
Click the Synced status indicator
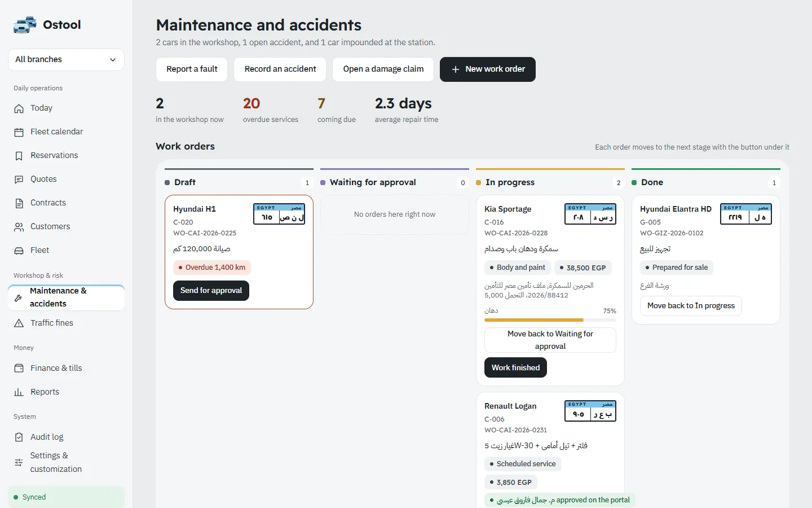(x=66, y=497)
